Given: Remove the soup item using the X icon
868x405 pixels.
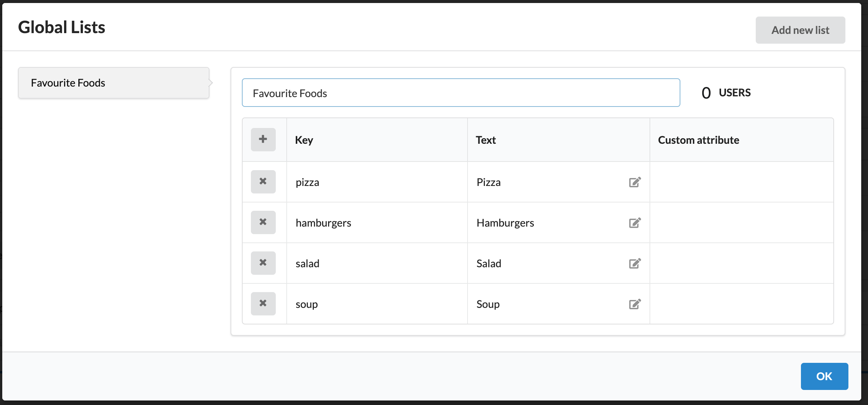Looking at the screenshot, I should [x=263, y=304].
